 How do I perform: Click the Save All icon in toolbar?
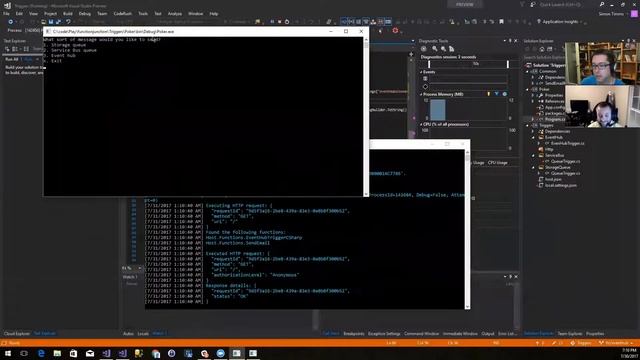[x=58, y=22]
